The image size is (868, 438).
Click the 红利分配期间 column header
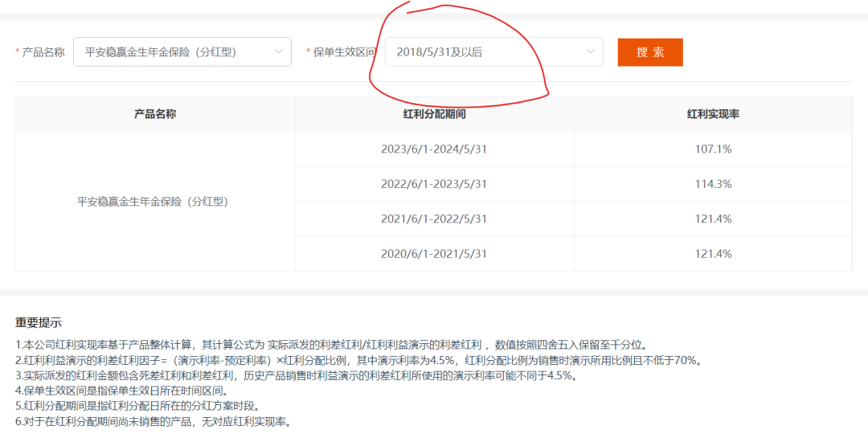click(x=434, y=114)
